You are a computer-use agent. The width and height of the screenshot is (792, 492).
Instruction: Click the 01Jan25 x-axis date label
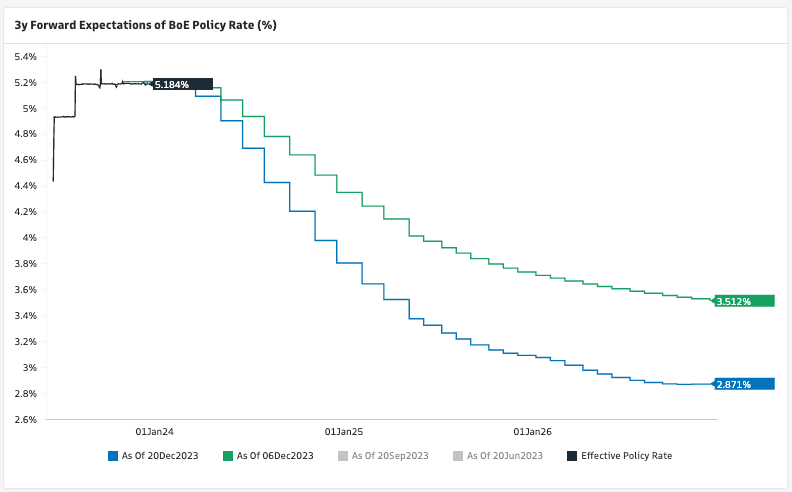click(344, 432)
